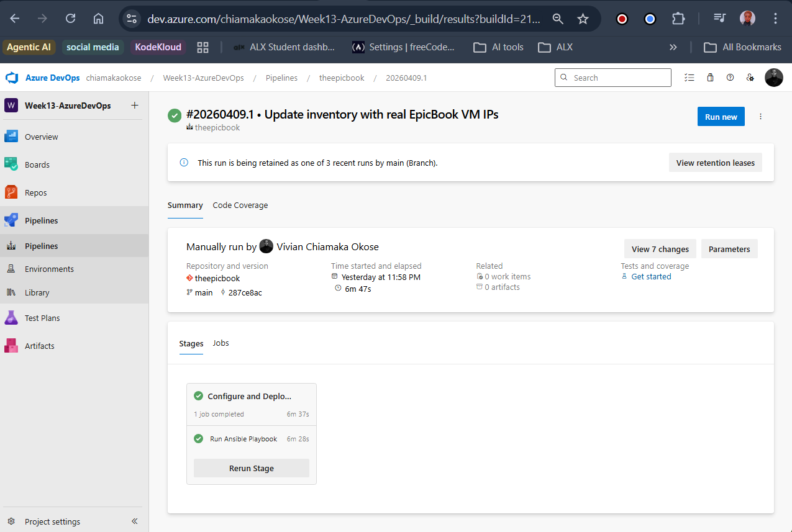Select the Summary tab

click(x=185, y=205)
